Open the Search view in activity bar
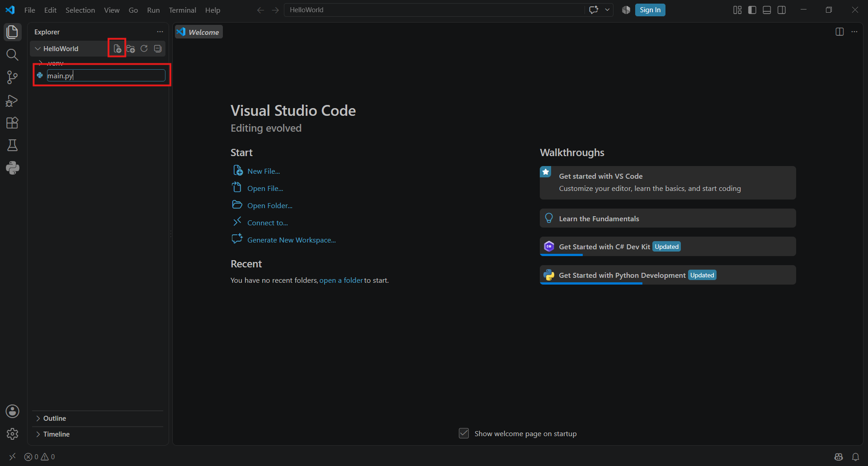The image size is (868, 466). coord(12,55)
